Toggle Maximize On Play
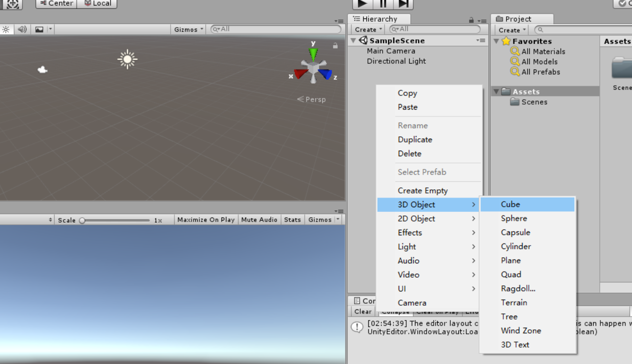Viewport: 632px width, 364px height. tap(206, 220)
